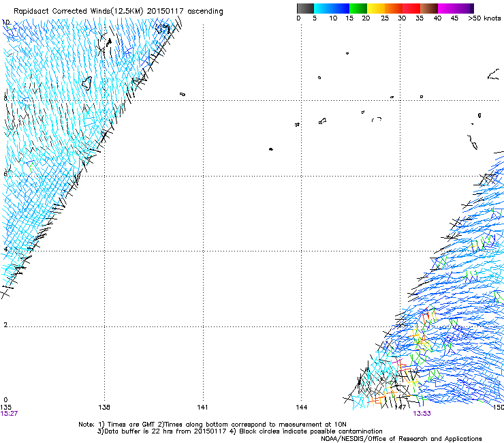The image size is (504, 443).
Task: Select the green 15-20 knots legend swatch
Action: coord(358,8)
